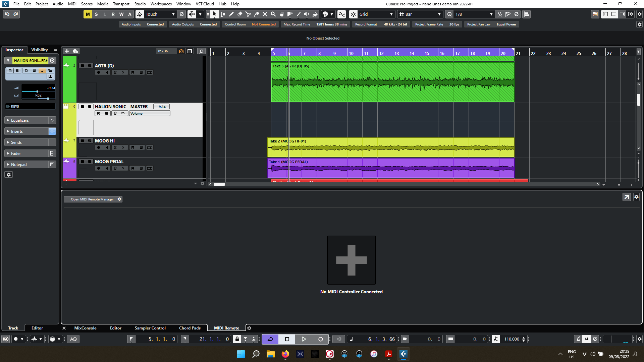Click the tempo value field 110.000

512,339
